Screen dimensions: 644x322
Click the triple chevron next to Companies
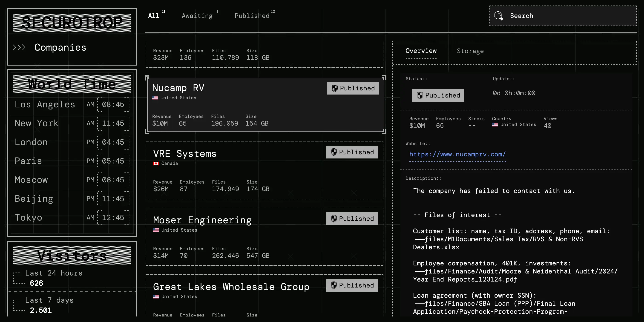[19, 48]
